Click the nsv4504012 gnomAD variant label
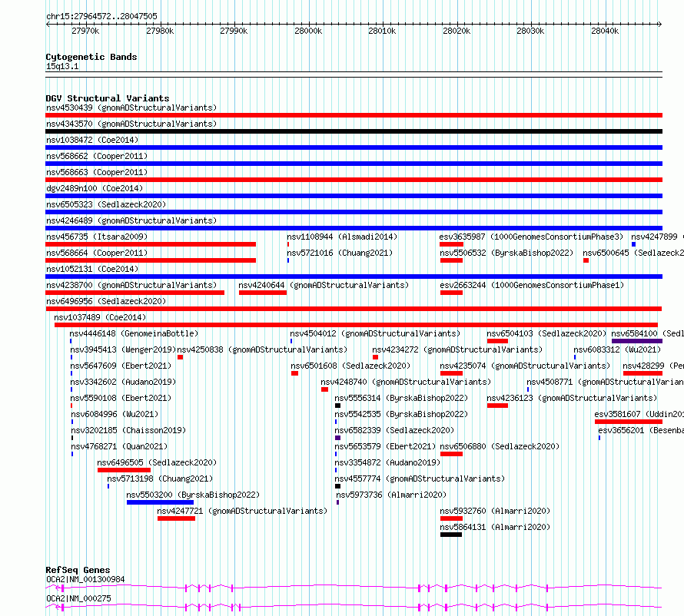This screenshot has height=616, width=684. pyautogui.click(x=375, y=333)
